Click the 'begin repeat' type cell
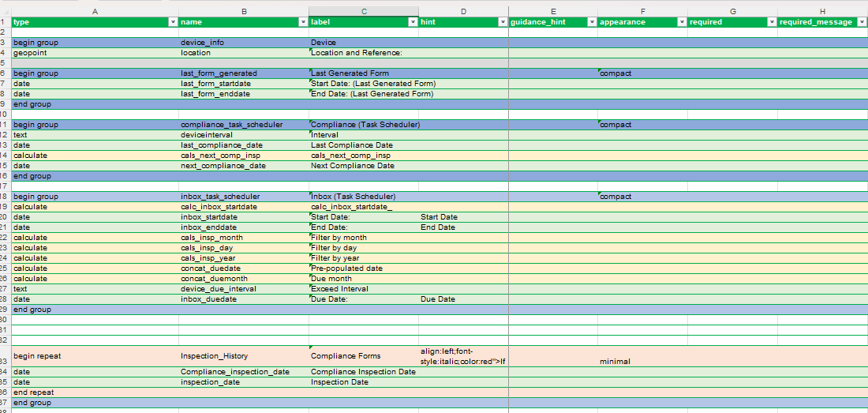 95,356
